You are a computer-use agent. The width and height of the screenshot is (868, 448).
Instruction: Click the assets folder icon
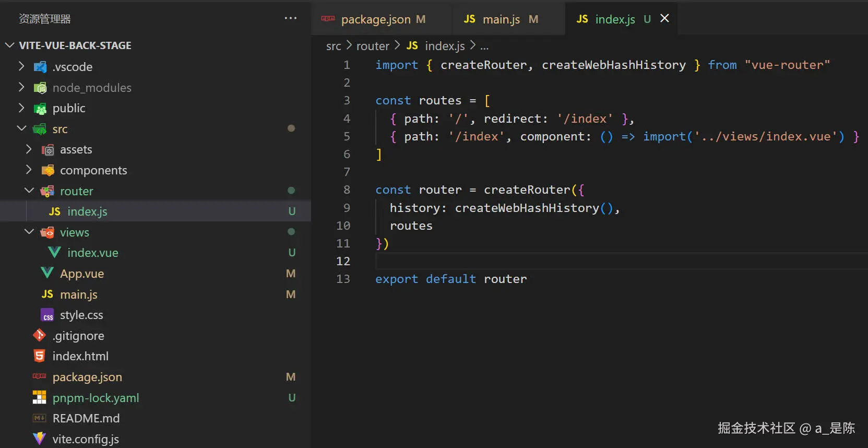(47, 150)
